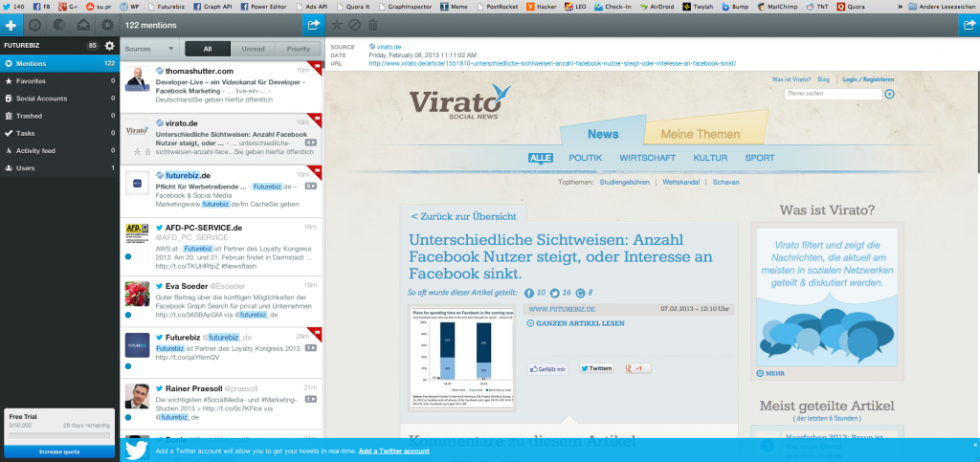Click the Google +1 button
This screenshot has height=462, width=980.
point(637,368)
